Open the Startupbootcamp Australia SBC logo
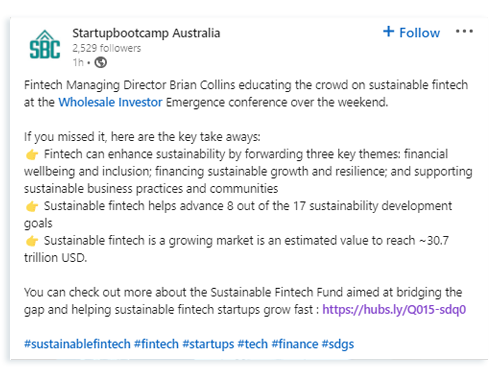500x376 pixels. coord(45,45)
